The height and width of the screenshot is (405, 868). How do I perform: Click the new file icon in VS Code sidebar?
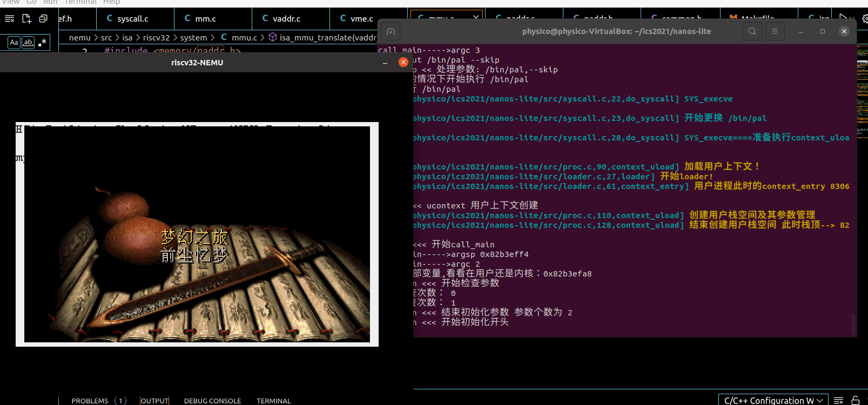[26, 19]
